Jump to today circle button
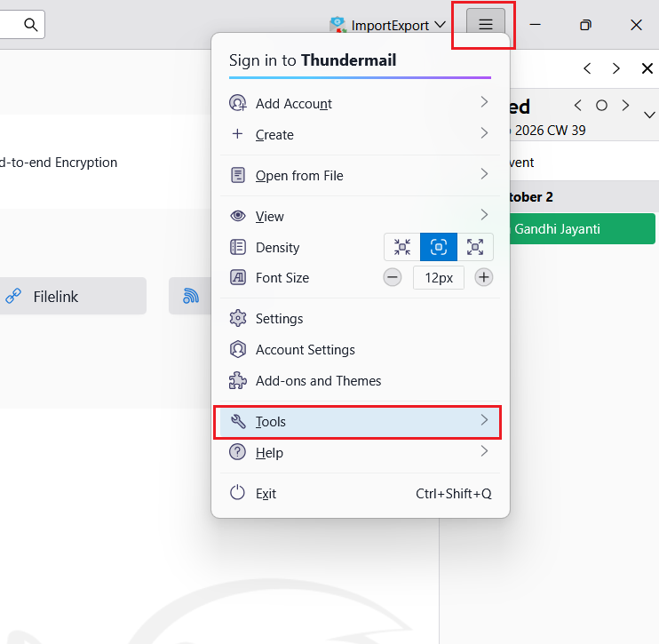Viewport: 659px width, 644px height. [601, 105]
